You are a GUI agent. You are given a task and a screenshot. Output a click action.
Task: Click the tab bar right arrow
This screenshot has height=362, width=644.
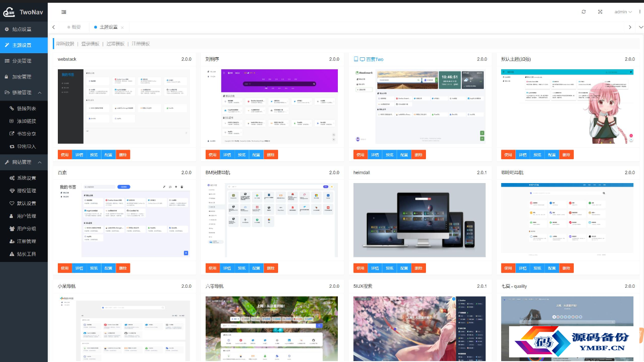(x=630, y=27)
